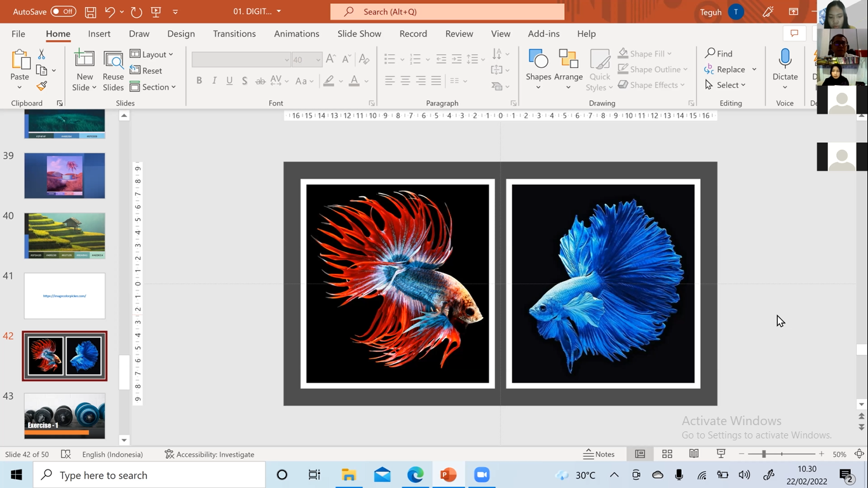Viewport: 868px width, 488px height.
Task: Click the Reset slide button
Action: (x=146, y=71)
